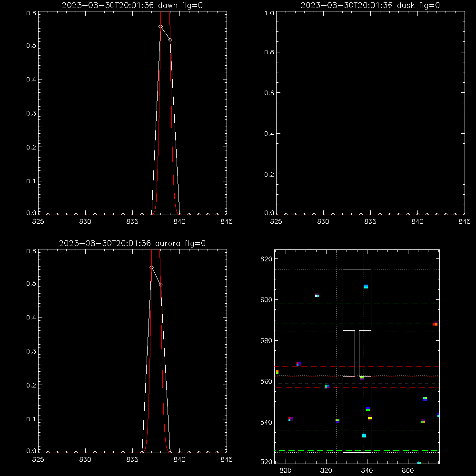Select the 0.5 y-axis label on dawn plot

pyautogui.click(x=31, y=45)
